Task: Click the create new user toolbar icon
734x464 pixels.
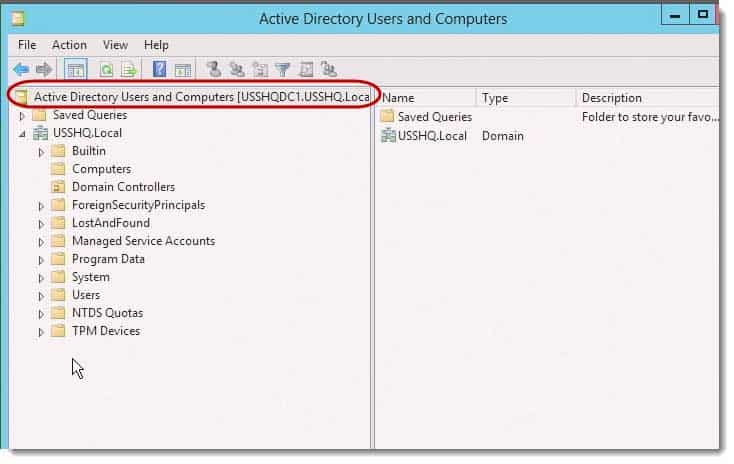Action: (x=214, y=69)
